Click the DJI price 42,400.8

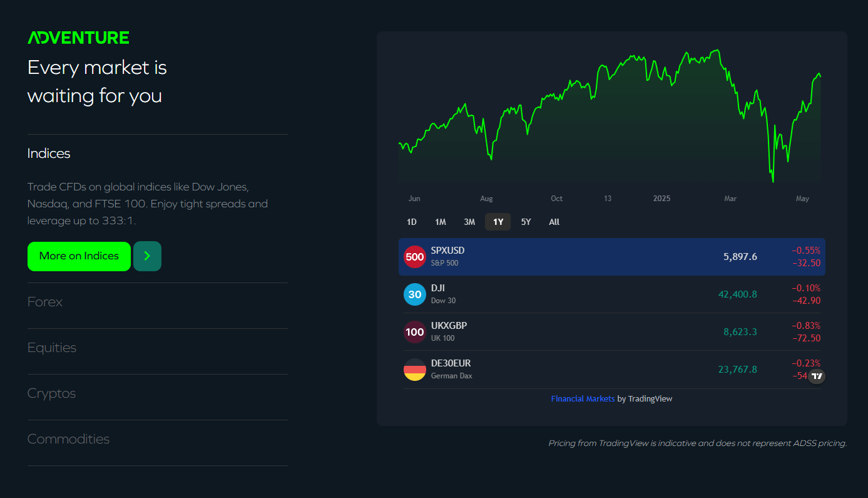click(738, 294)
